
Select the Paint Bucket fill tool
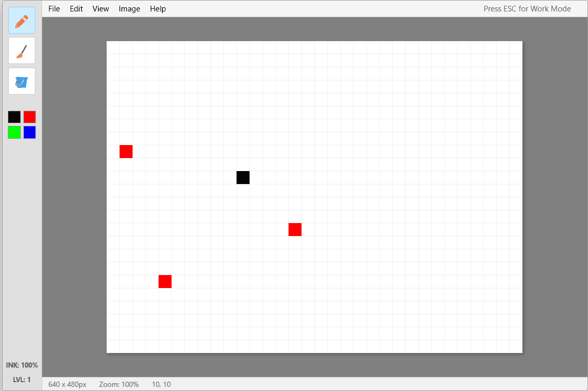[22, 82]
